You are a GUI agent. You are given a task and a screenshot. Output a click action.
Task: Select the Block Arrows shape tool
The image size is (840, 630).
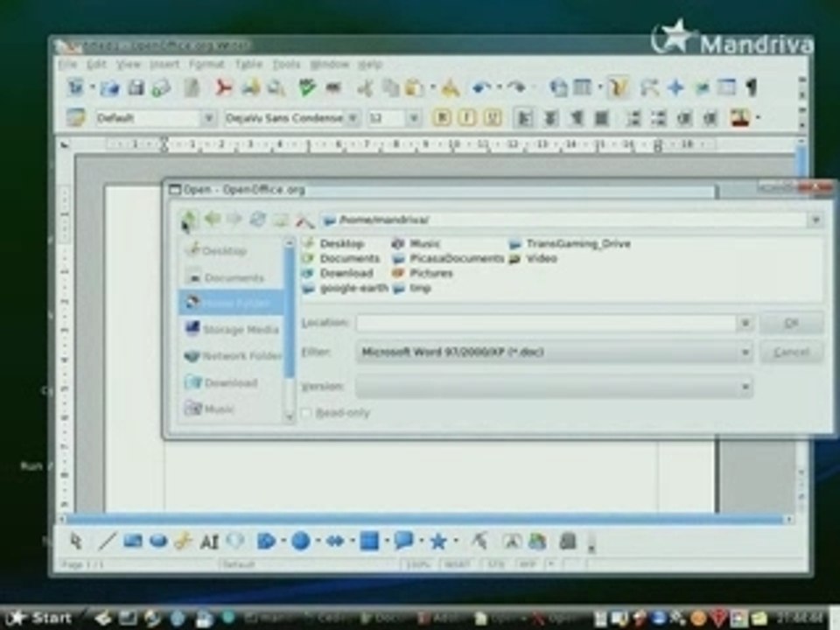(335, 542)
